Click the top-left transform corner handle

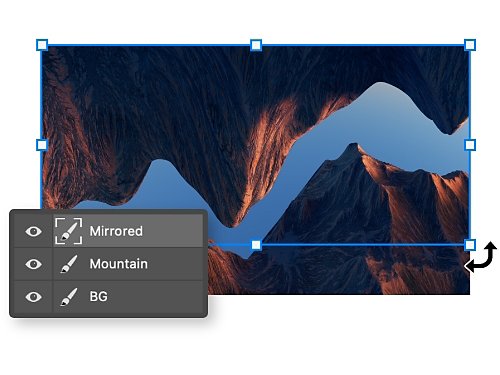click(x=42, y=45)
